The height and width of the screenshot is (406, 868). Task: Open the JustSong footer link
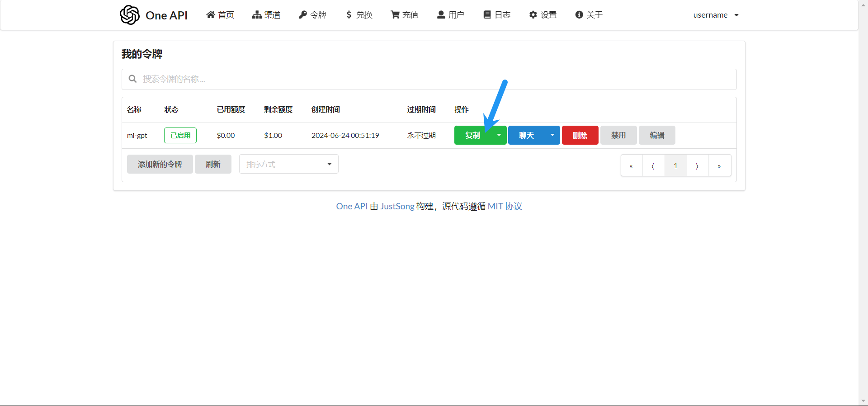point(397,206)
